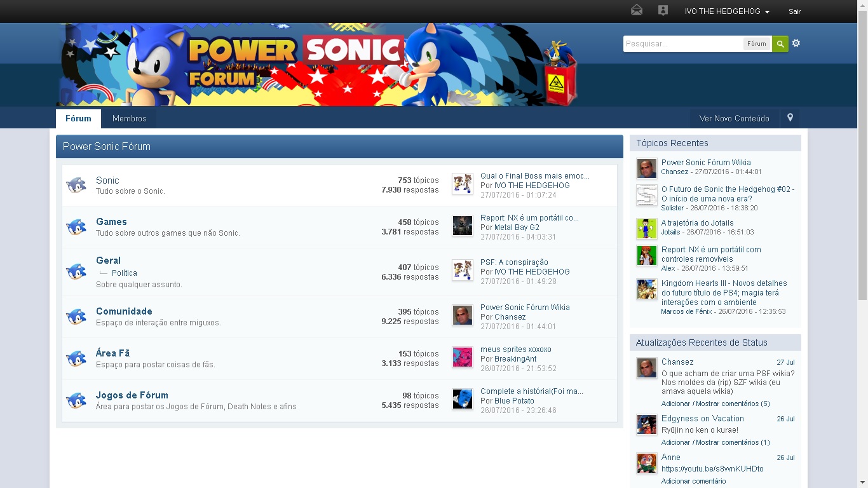Click the Pesquisar search field
The height and width of the screenshot is (488, 868).
coord(683,44)
